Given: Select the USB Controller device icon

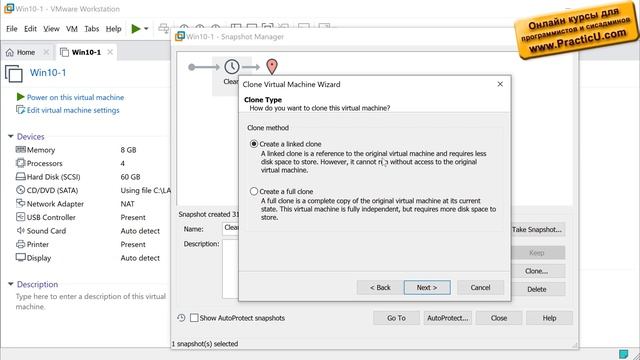Looking at the screenshot, I should tap(20, 217).
